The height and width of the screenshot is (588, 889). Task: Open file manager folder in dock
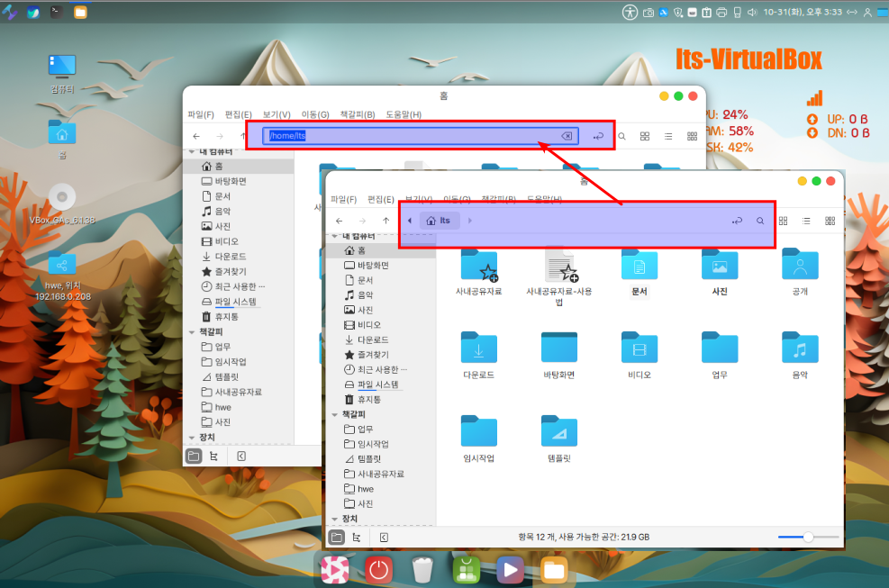[x=553, y=570]
